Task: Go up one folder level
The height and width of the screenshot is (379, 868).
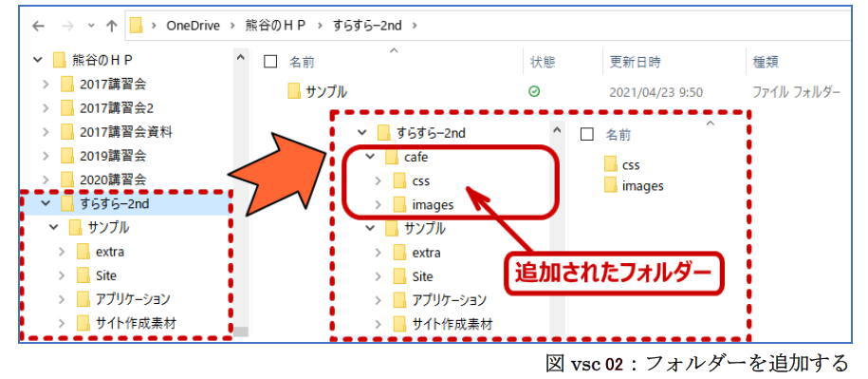Action: click(x=112, y=26)
